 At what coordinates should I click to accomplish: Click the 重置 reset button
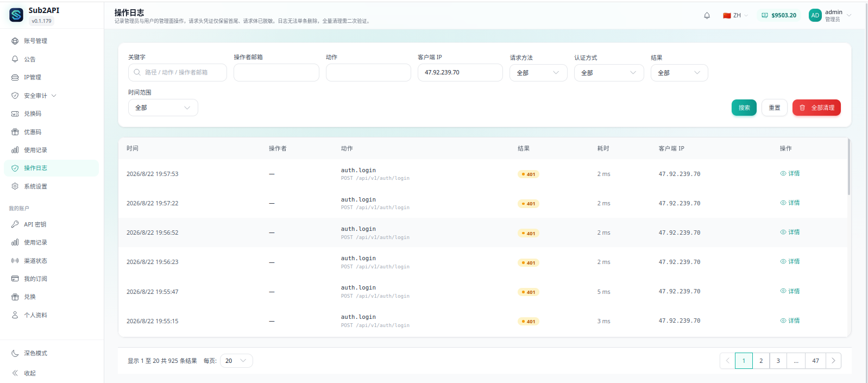pyautogui.click(x=775, y=108)
